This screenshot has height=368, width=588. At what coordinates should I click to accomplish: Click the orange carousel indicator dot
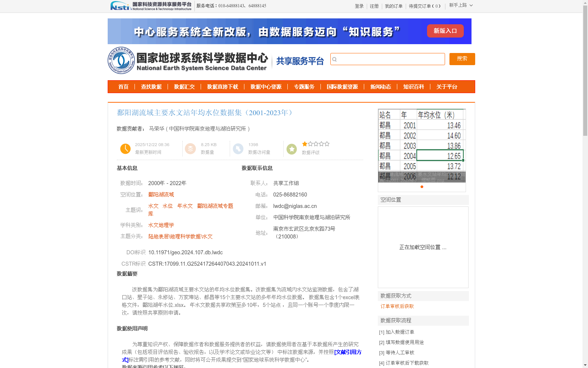(422, 187)
